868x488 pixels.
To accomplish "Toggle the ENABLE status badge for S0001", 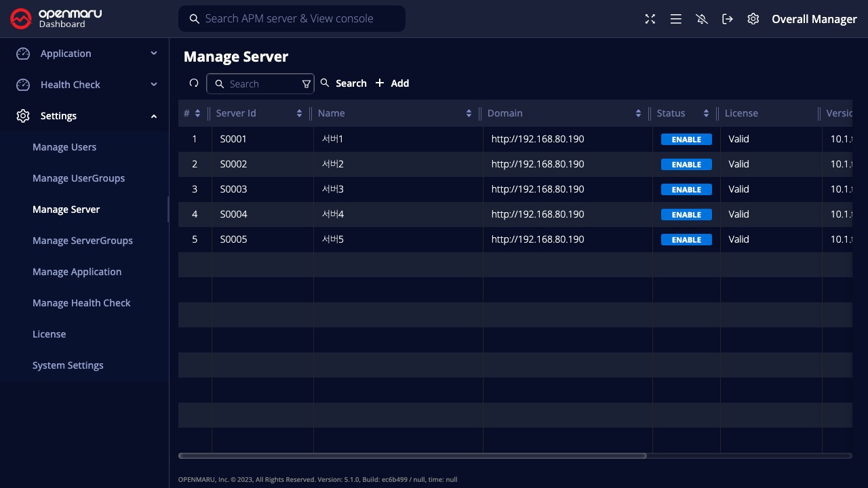I will tap(686, 140).
